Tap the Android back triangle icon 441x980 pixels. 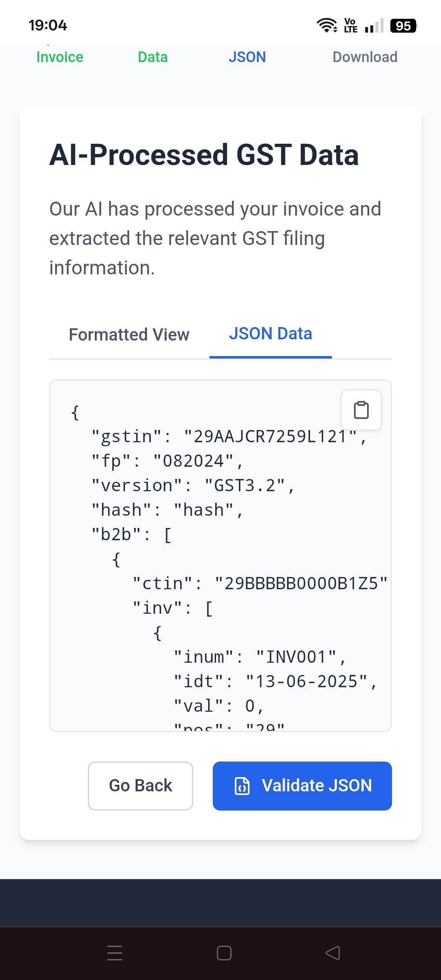click(x=333, y=953)
